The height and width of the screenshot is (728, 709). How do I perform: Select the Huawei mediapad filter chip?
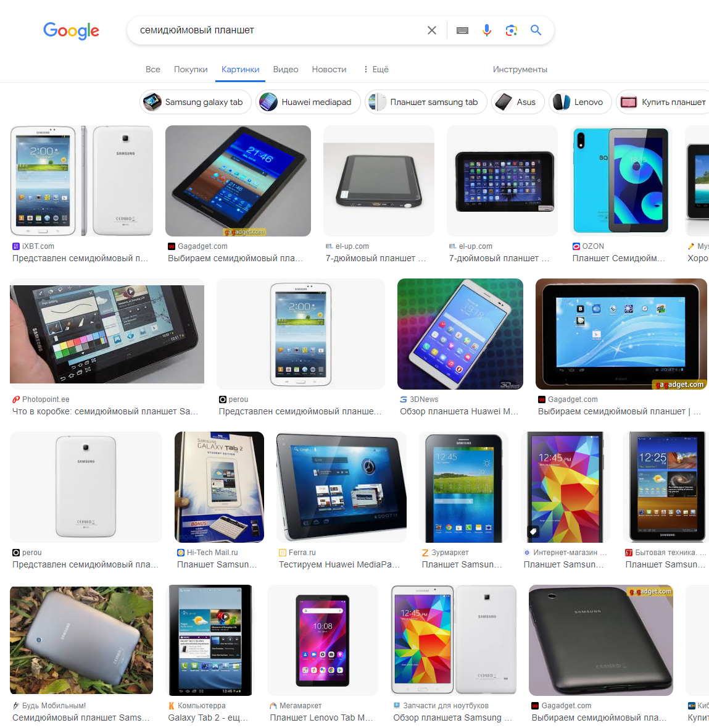click(x=308, y=102)
